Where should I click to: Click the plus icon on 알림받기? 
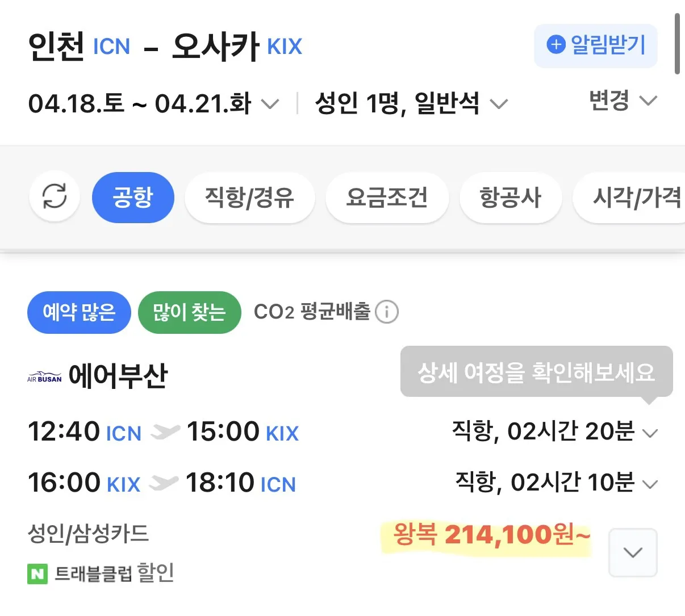(x=555, y=44)
